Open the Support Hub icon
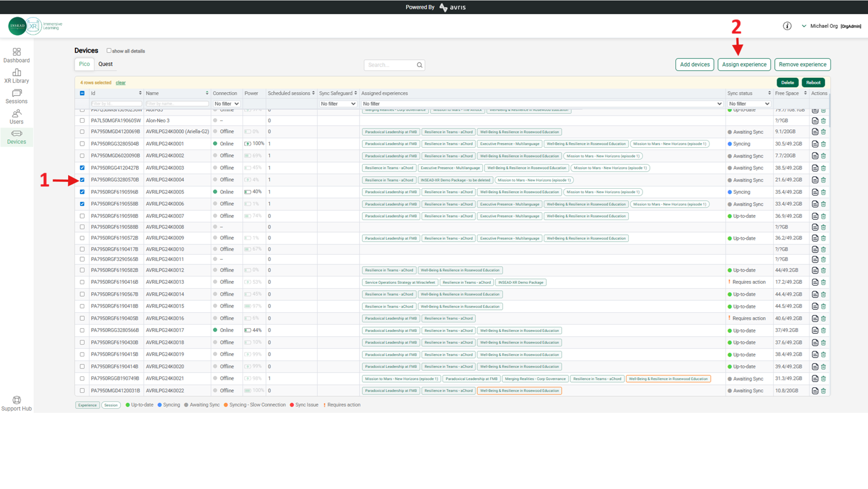 point(16,400)
